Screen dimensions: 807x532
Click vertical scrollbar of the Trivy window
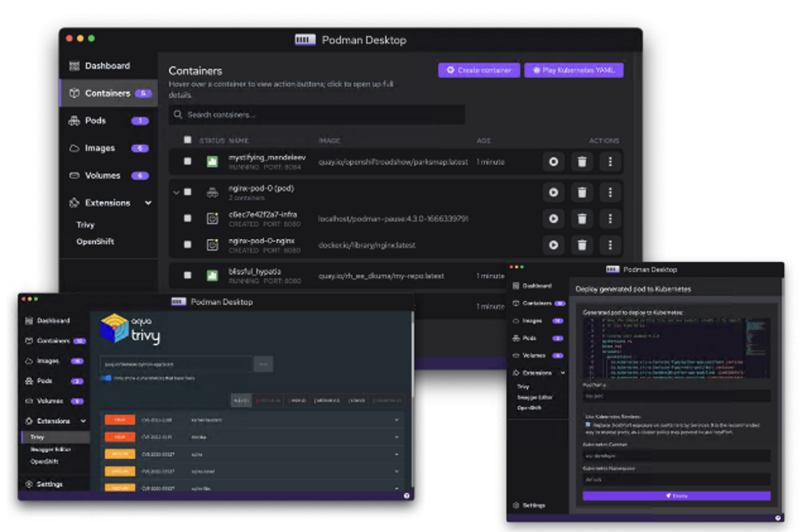click(412, 401)
